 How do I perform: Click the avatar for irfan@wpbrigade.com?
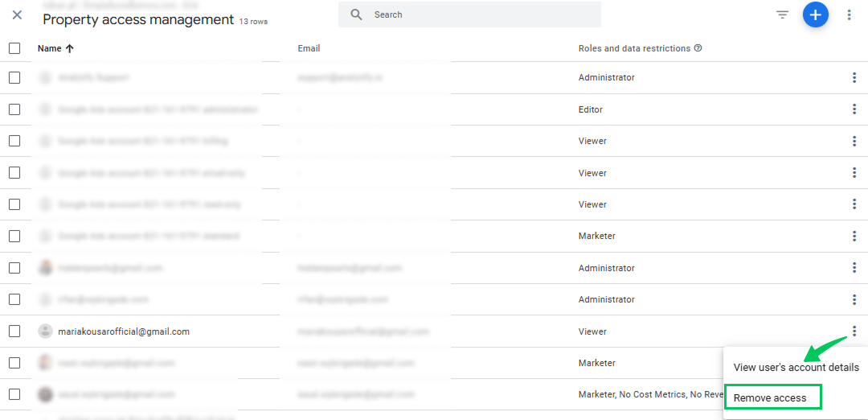pyautogui.click(x=45, y=300)
